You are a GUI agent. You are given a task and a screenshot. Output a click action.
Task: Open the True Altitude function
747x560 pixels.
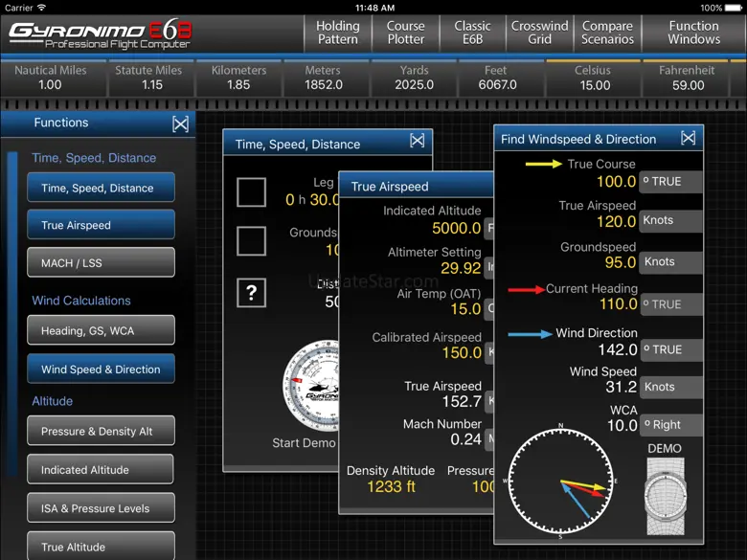(101, 547)
